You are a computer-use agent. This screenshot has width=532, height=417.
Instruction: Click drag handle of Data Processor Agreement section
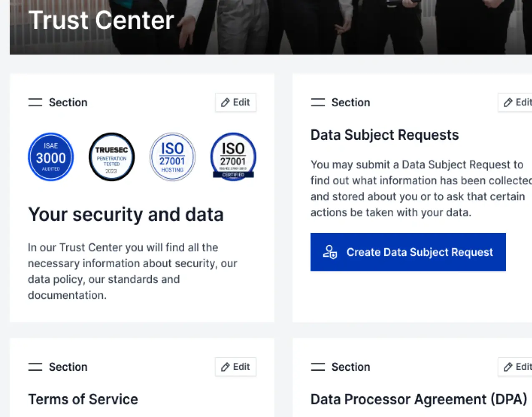coord(318,367)
